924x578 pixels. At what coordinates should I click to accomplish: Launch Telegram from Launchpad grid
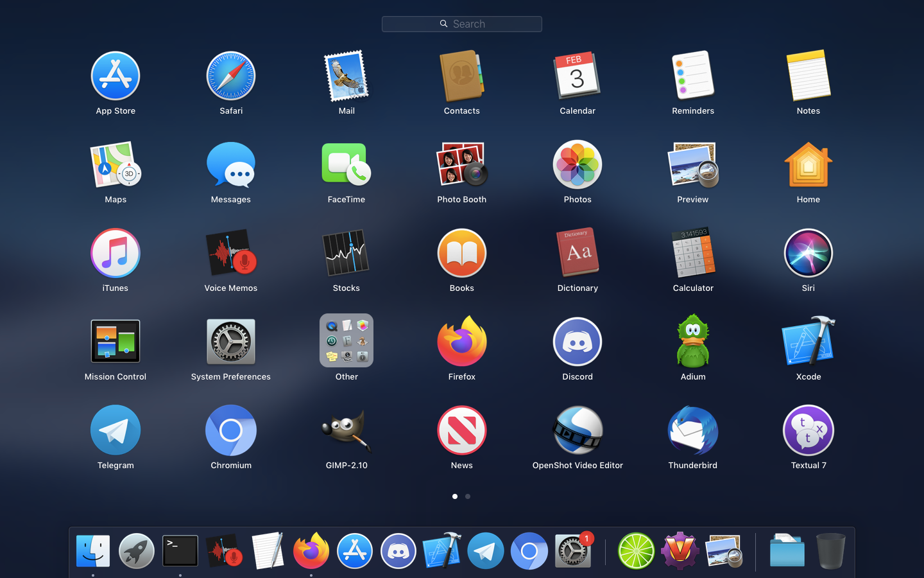(x=116, y=430)
